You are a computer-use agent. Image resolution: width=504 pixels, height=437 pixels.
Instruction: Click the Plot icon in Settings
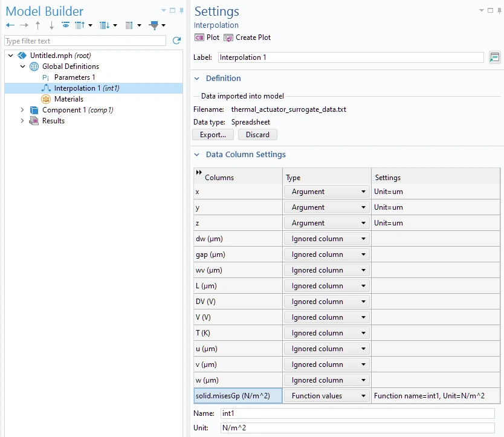[199, 37]
